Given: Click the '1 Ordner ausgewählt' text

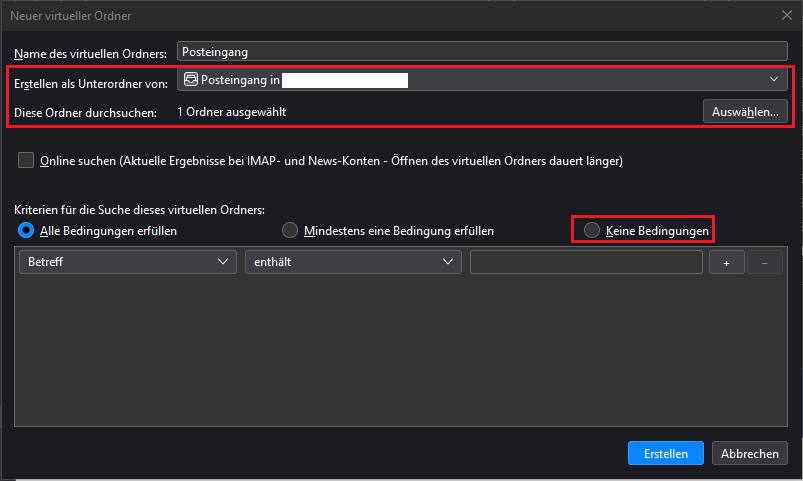Looking at the screenshot, I should (231, 112).
